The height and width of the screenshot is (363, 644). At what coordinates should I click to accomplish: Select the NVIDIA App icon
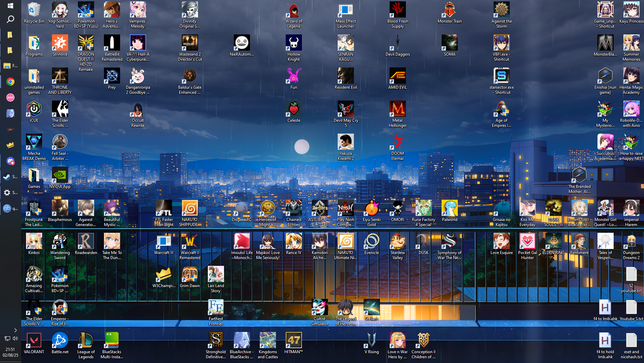click(60, 178)
